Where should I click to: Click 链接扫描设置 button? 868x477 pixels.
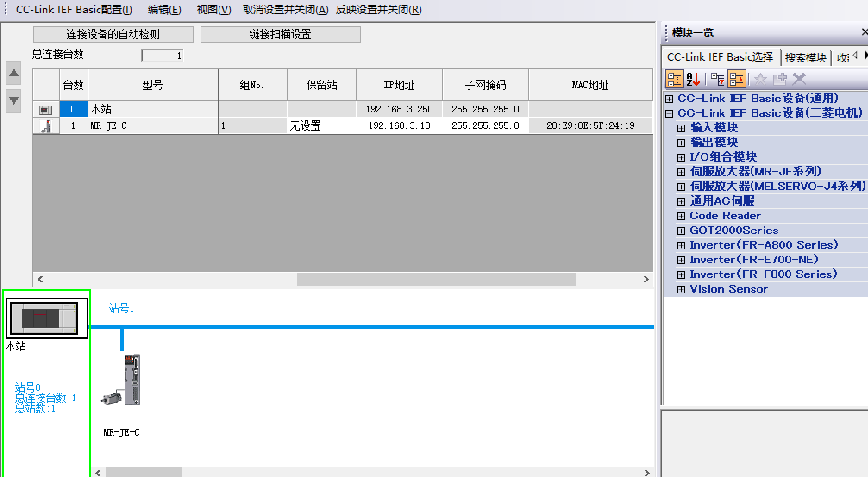pyautogui.click(x=280, y=34)
